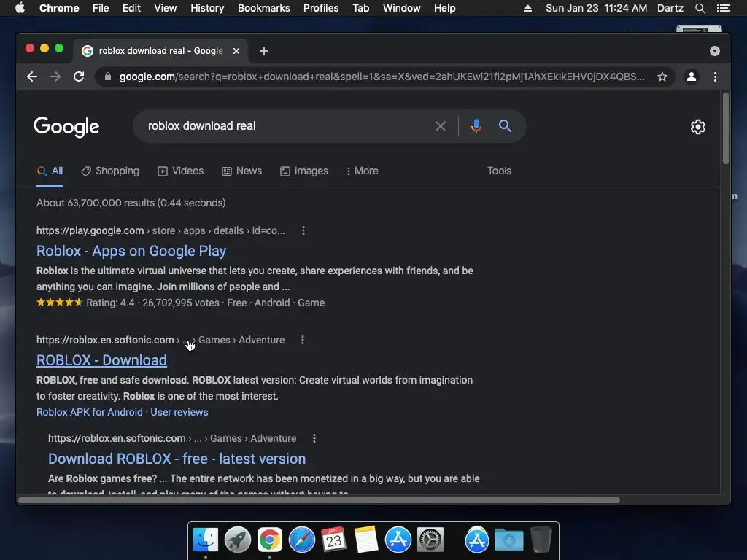Screen dimensions: 747x560
Task: Click the site lock icon in address bar
Action: pyautogui.click(x=108, y=77)
